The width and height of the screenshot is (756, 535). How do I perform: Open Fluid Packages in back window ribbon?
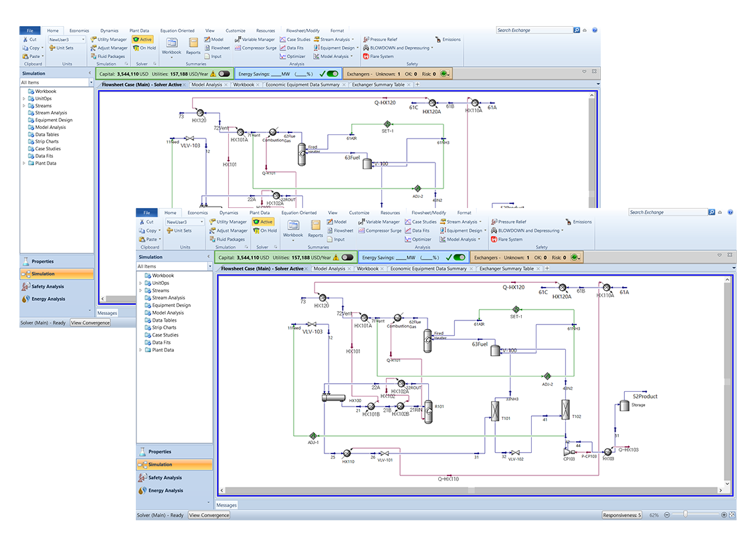point(108,56)
